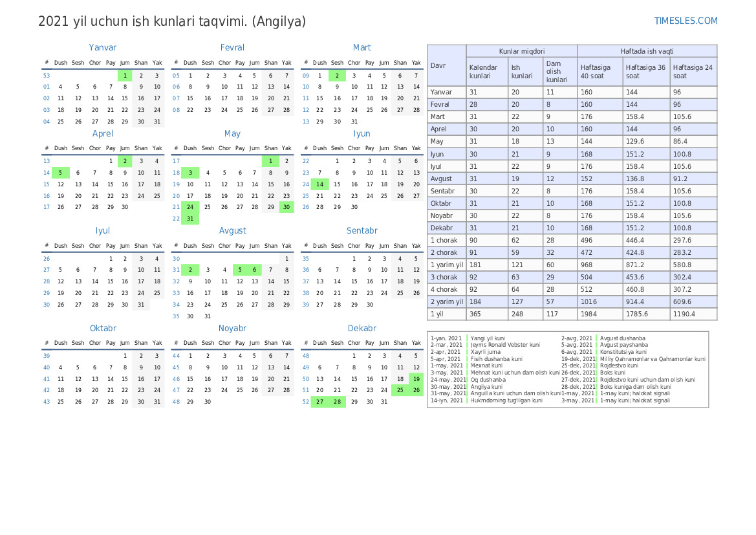The image size is (756, 535).
Task: Click week number 35 in Avgust calendar
Action: (x=176, y=316)
